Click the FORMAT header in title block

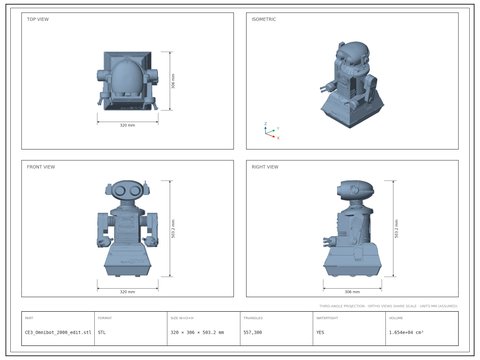[105, 318]
